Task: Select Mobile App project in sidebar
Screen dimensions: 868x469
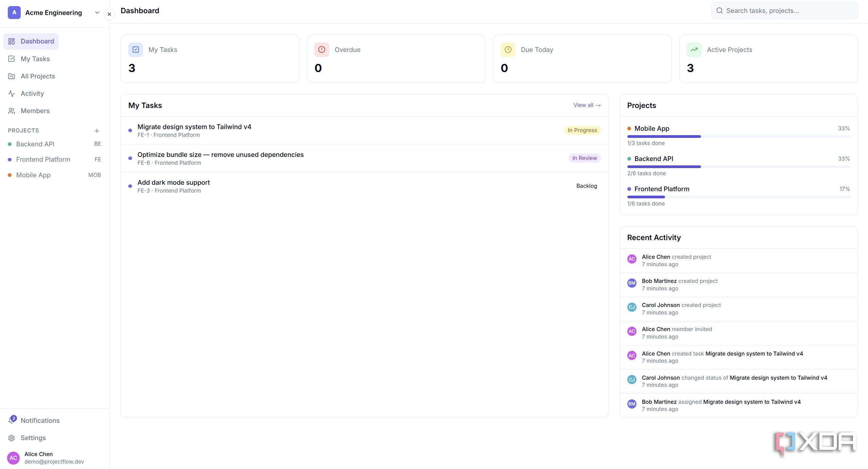Action: click(x=55, y=175)
